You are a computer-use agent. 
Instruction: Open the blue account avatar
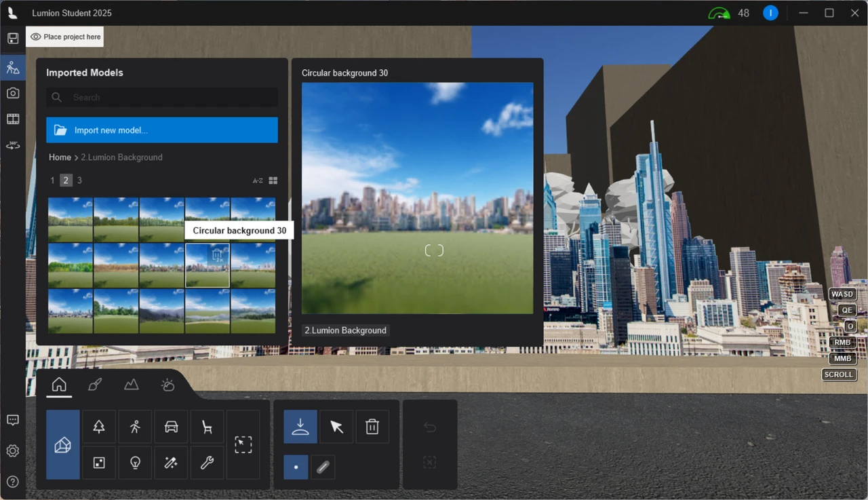pos(770,13)
